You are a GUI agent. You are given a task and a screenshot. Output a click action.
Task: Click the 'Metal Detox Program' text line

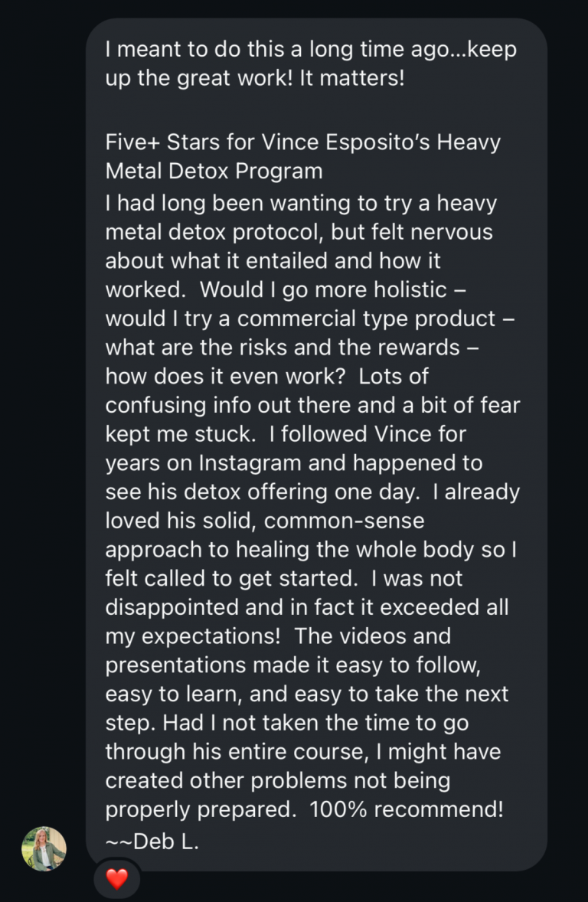pyautogui.click(x=213, y=170)
